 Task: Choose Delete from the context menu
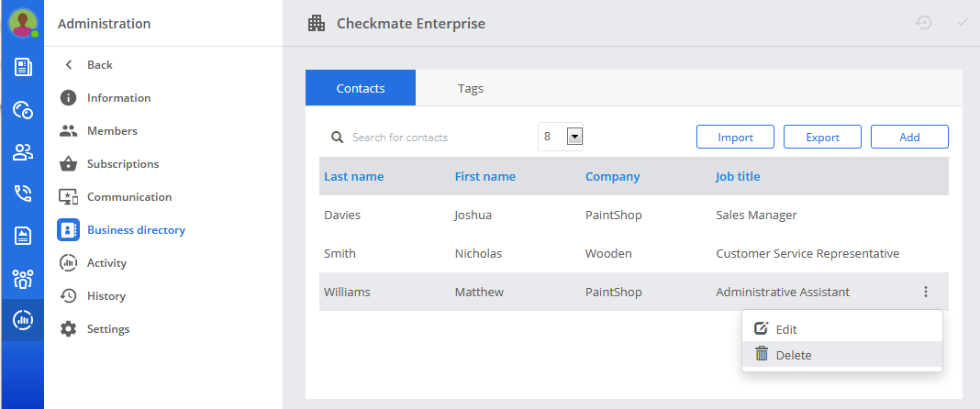click(x=841, y=355)
